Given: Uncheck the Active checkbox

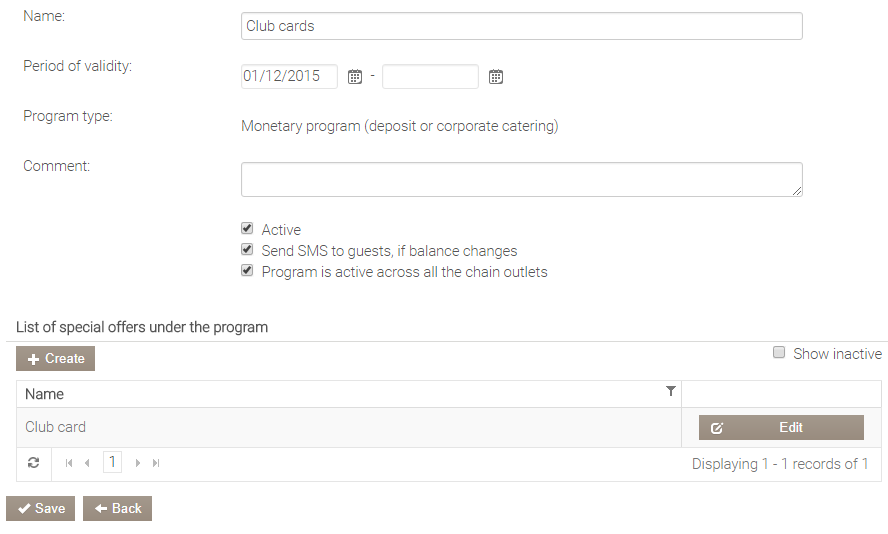Looking at the screenshot, I should (247, 229).
